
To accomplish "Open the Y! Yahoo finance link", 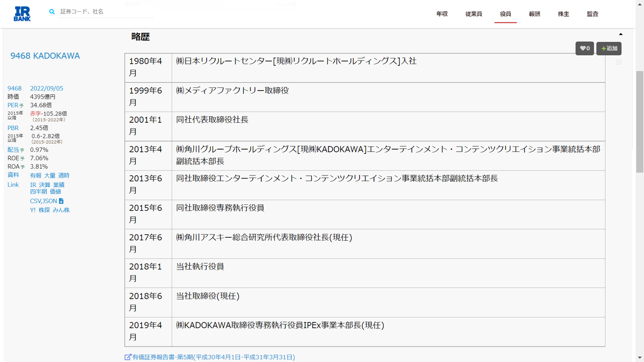I will (x=33, y=210).
